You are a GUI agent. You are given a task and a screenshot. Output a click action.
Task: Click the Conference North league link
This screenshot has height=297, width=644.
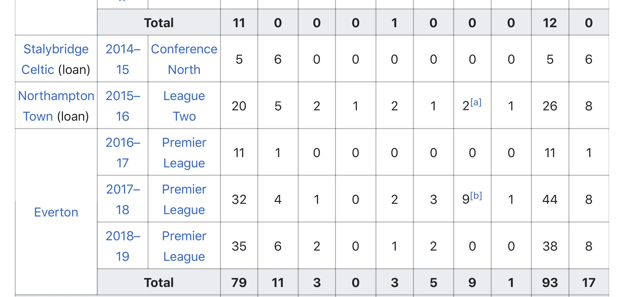(184, 59)
